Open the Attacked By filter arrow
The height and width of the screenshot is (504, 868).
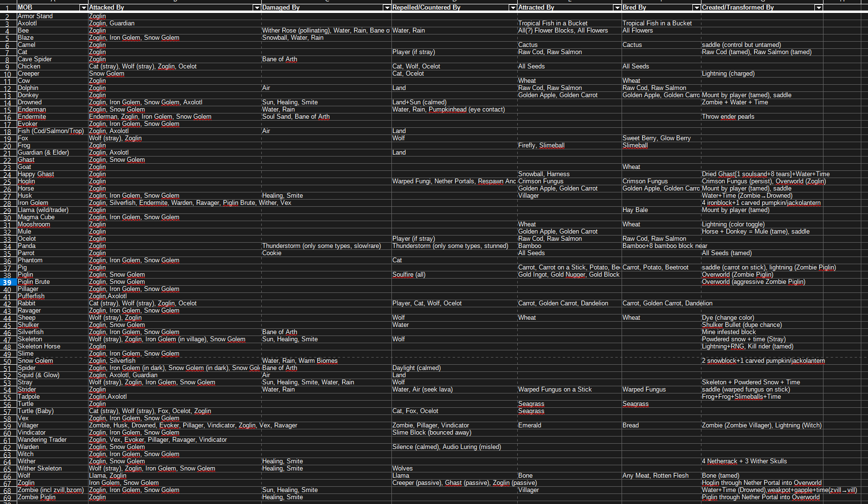(256, 8)
